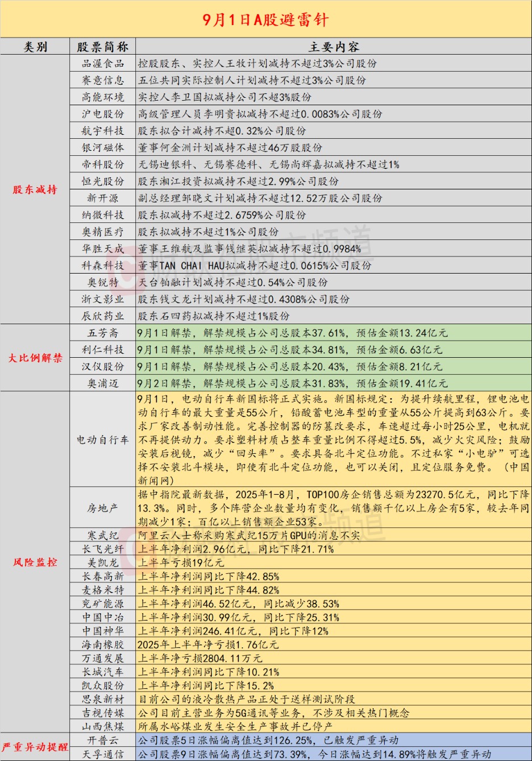Click 美凯龙 content 上半年亏损19亿元

click(x=181, y=563)
